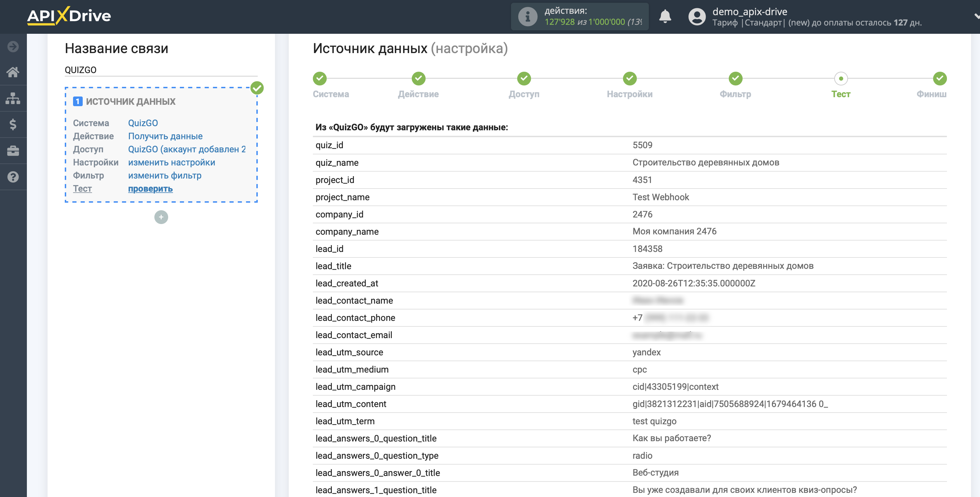The height and width of the screenshot is (497, 980).
Task: Expand sidebar with arrow icon
Action: coord(13,47)
